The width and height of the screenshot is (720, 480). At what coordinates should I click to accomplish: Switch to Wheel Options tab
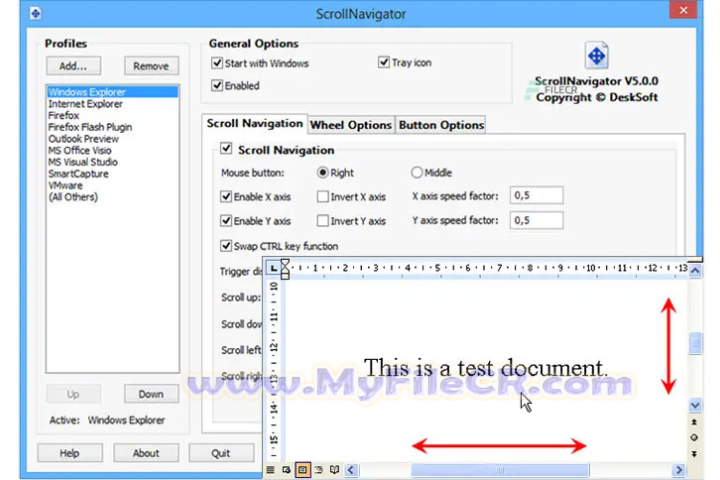pos(351,125)
